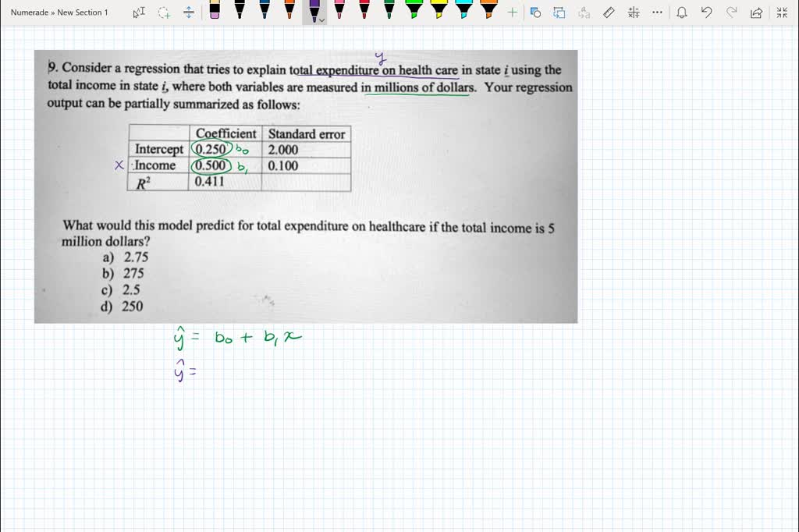Select the orange pen

[x=290, y=12]
